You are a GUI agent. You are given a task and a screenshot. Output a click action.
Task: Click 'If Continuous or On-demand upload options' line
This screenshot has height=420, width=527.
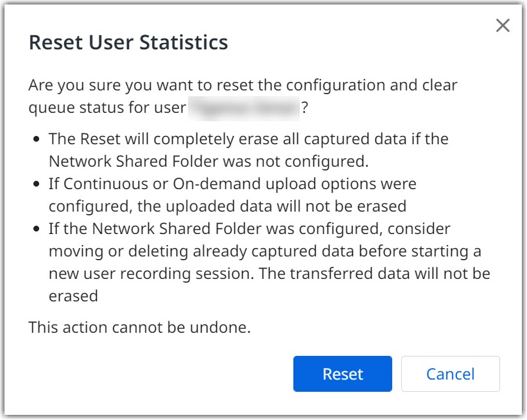(232, 184)
